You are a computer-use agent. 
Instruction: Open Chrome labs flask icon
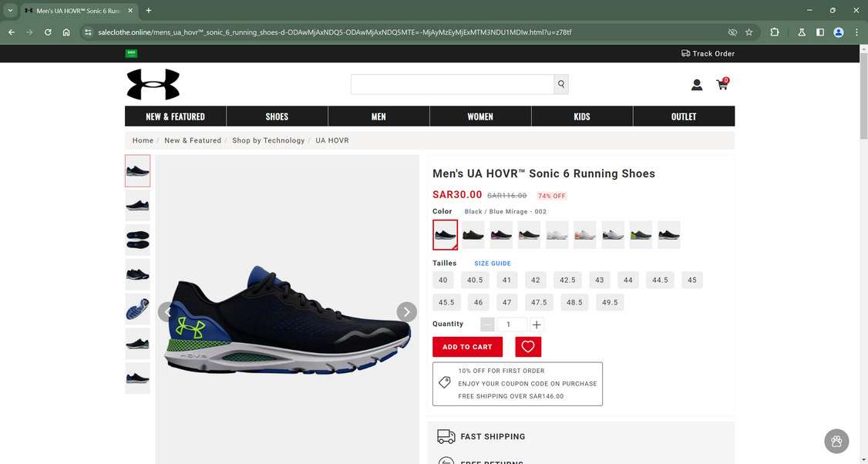pyautogui.click(x=801, y=32)
